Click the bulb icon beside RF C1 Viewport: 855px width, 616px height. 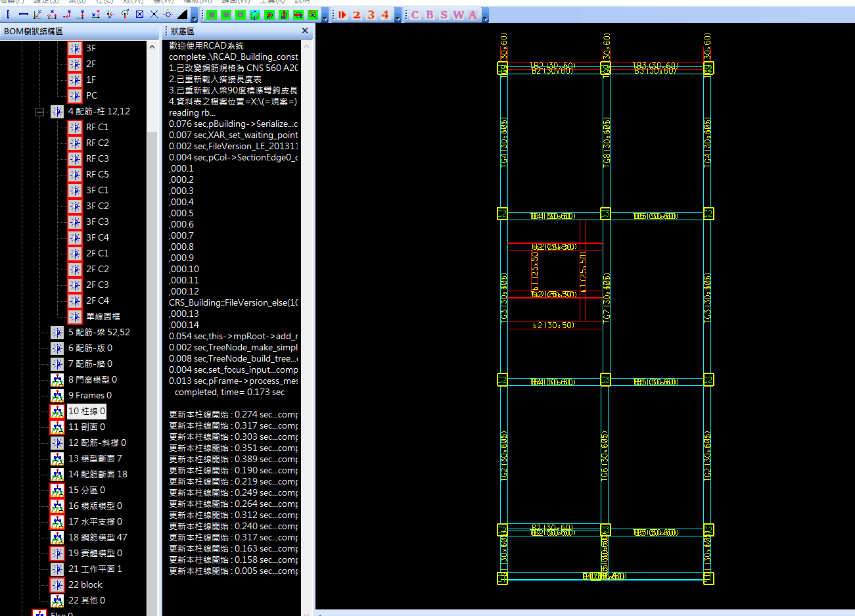tap(75, 127)
